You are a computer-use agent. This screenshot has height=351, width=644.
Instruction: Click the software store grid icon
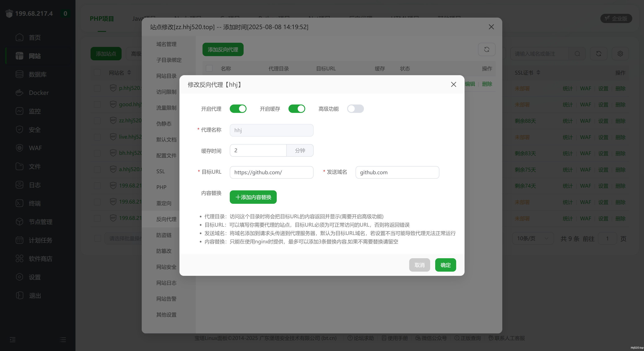tap(19, 259)
